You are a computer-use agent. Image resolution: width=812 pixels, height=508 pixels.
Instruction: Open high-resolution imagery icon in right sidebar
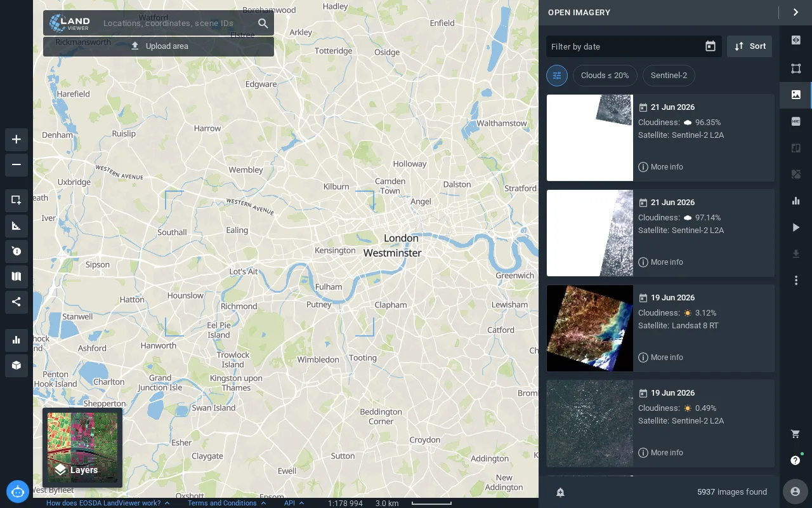[x=796, y=121]
